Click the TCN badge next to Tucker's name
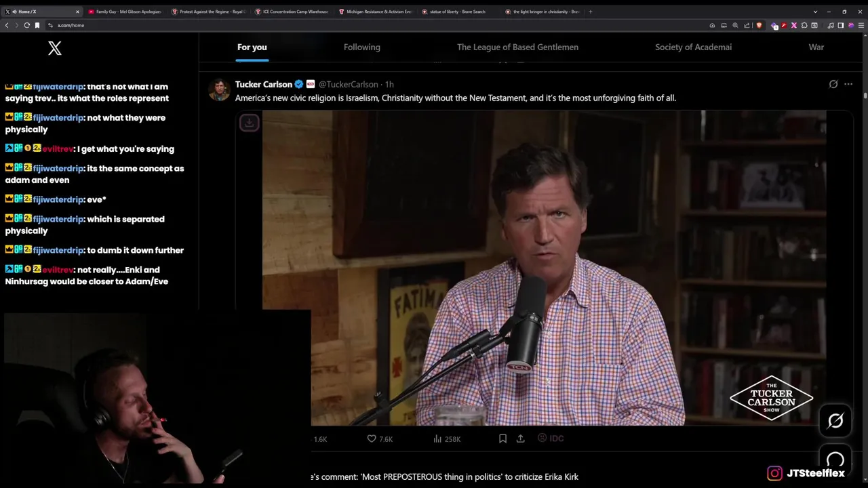This screenshot has height=488, width=868. coord(311,84)
